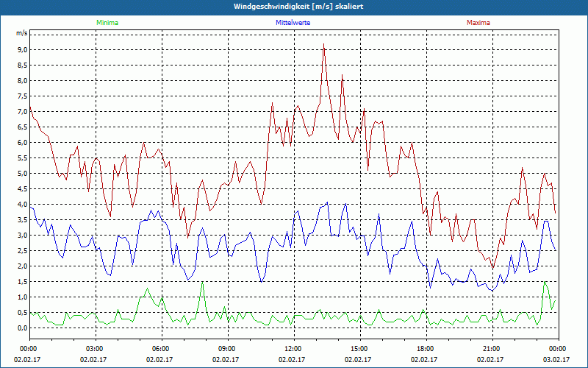The height and width of the screenshot is (368, 588).
Task: Click the 03.02.17 date label
Action: click(x=556, y=359)
